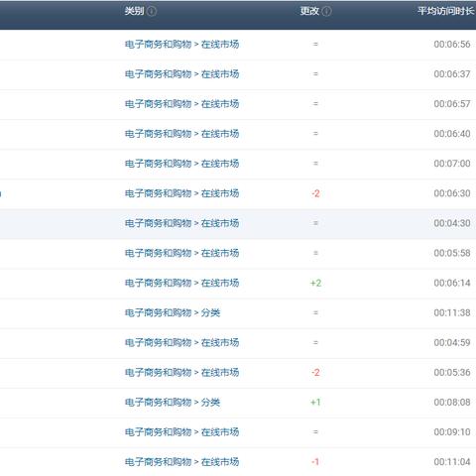Open category link in the 00:06:56 row
Image resolution: width=476 pixels, height=476 pixels.
[181, 45]
